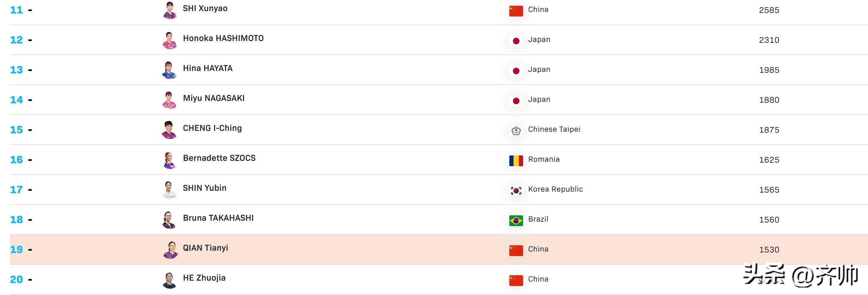Click the Romania flag icon
Viewport: 868px width, 295px height.
point(516,161)
